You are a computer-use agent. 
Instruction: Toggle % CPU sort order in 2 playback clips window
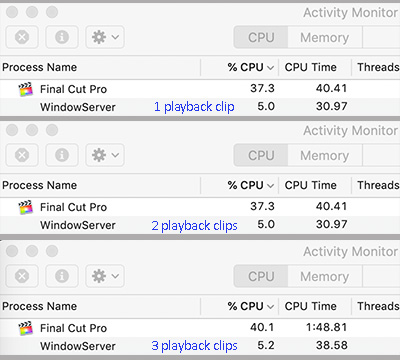pos(251,185)
